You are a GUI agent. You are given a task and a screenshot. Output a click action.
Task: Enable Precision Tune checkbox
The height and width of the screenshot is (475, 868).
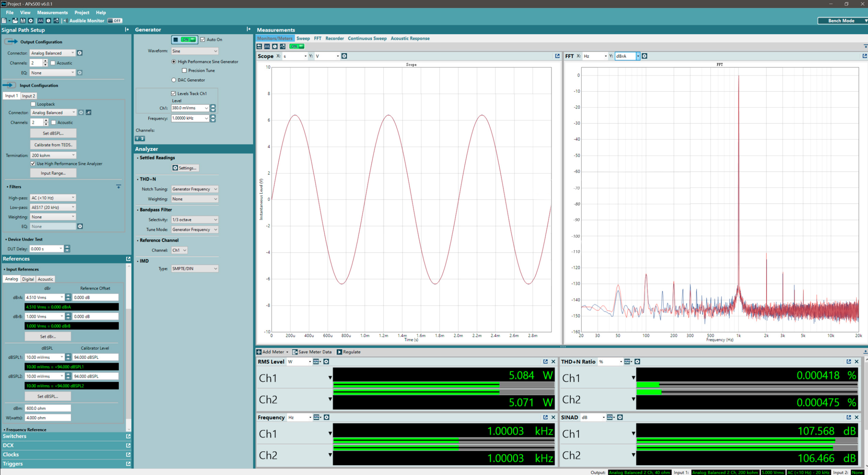pyautogui.click(x=184, y=70)
